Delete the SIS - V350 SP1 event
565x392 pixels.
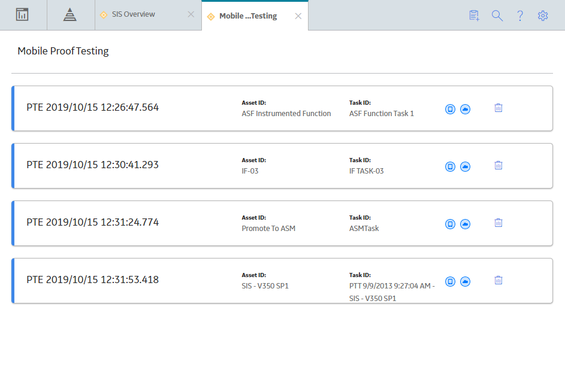click(498, 280)
